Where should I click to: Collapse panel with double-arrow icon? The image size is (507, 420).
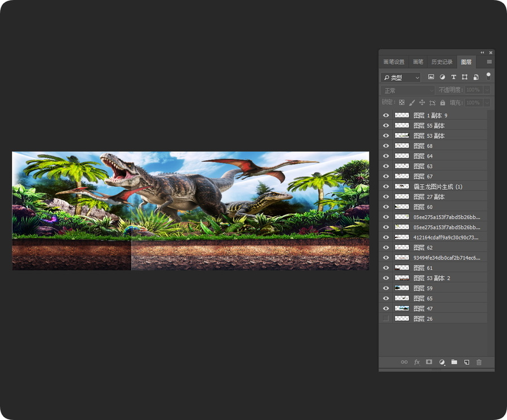pos(482,52)
